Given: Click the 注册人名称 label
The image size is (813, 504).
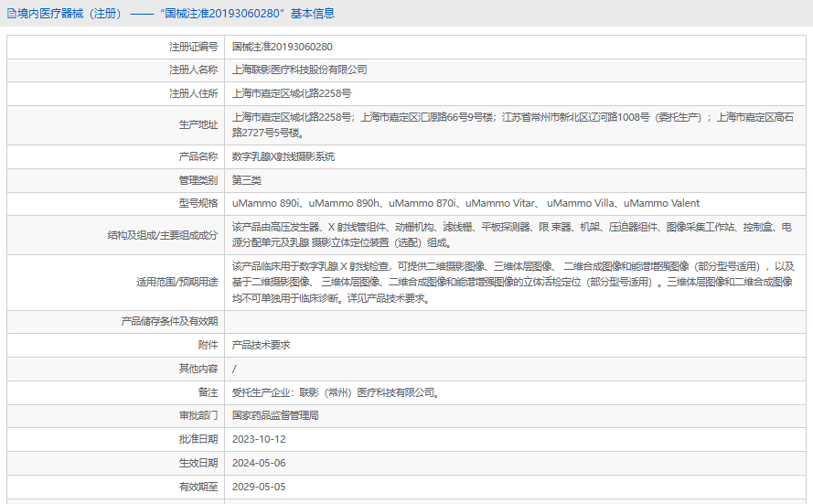Looking at the screenshot, I should (x=193, y=70).
